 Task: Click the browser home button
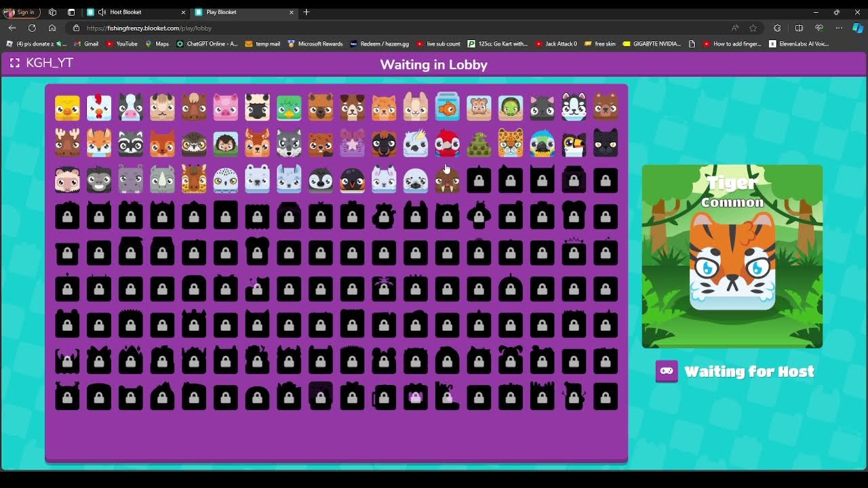52,28
